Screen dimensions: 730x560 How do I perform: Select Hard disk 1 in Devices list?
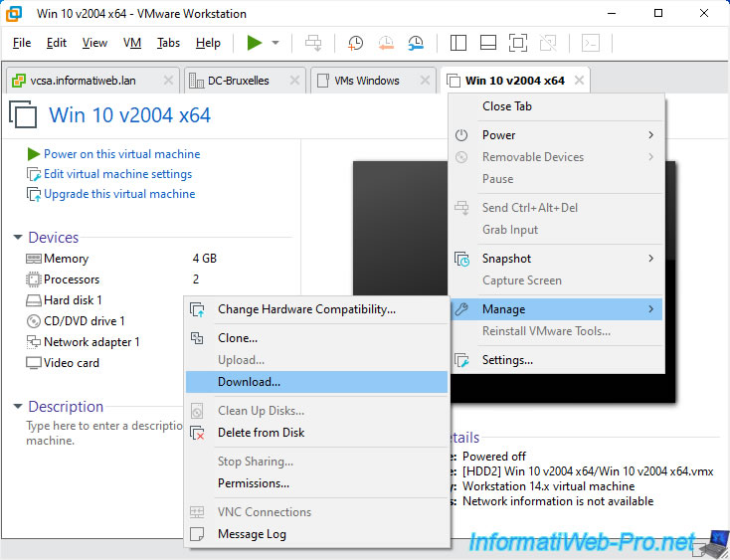pos(73,300)
